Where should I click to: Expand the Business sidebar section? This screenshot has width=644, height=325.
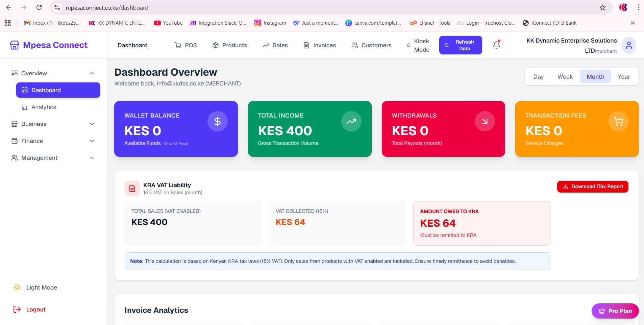pyautogui.click(x=92, y=124)
